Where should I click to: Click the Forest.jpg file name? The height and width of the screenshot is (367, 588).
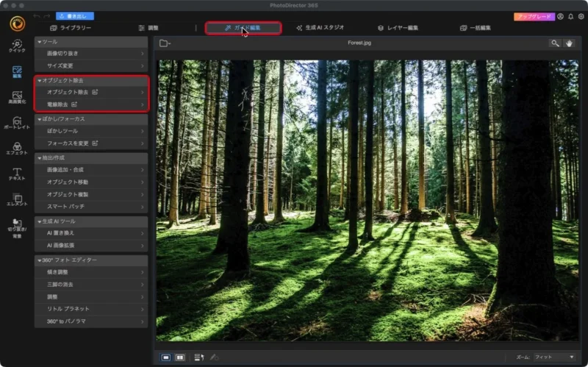[x=359, y=43]
